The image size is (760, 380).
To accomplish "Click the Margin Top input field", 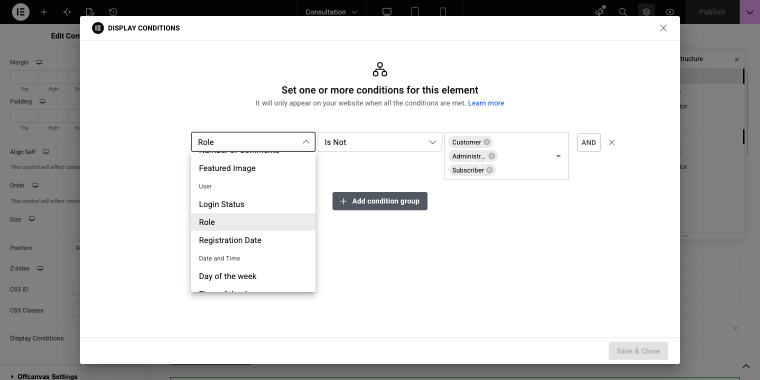I will click(25, 77).
